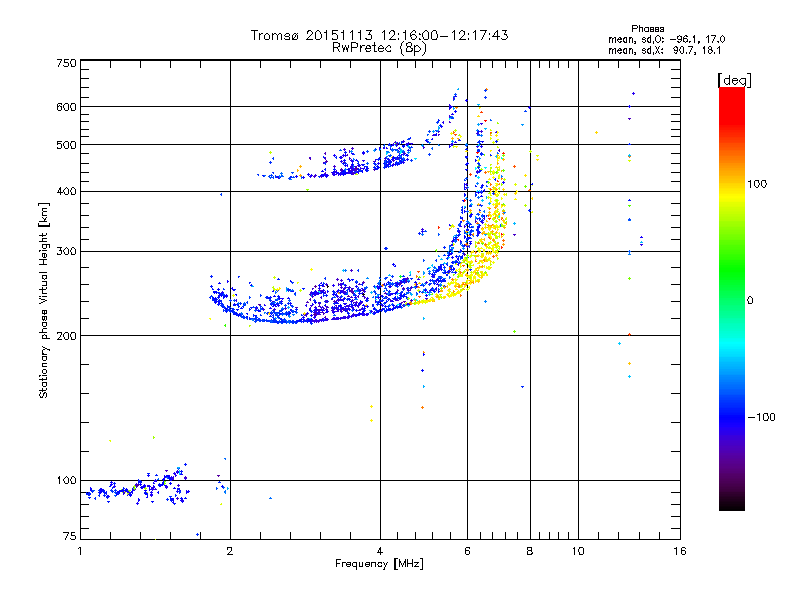Click the x-axis '16' tick label
This screenshot has height=600, width=800.
click(680, 551)
